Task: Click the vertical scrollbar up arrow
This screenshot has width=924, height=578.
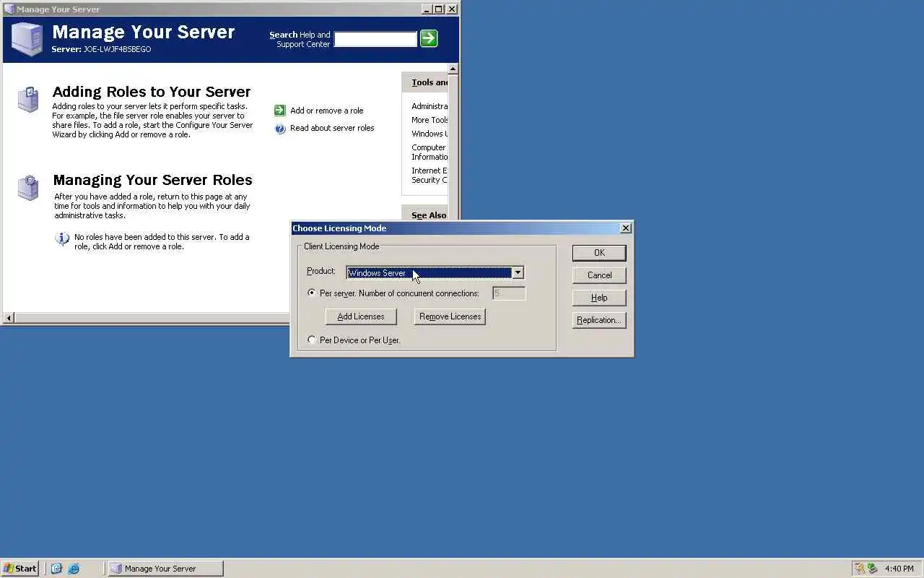Action: 453,69
